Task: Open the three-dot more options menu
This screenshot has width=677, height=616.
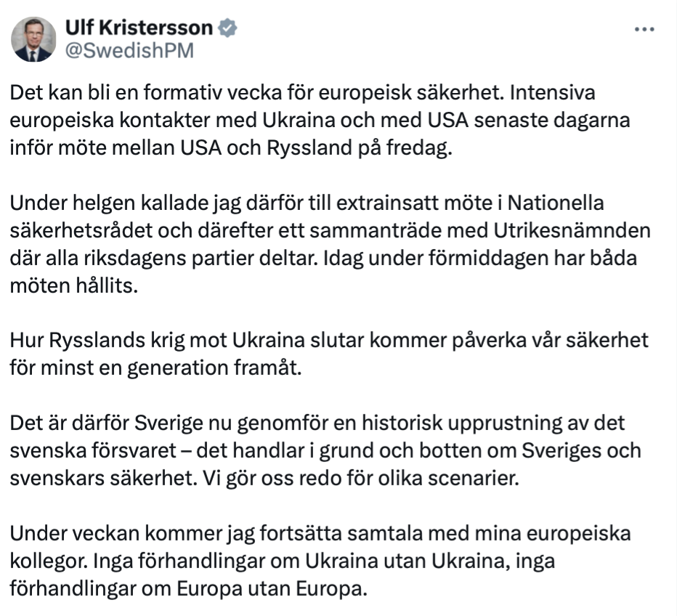Action: click(x=644, y=29)
